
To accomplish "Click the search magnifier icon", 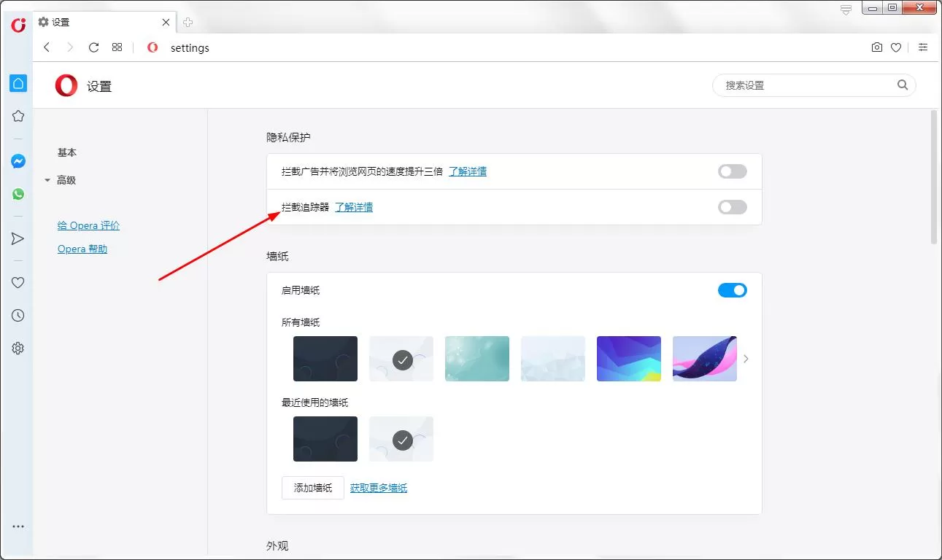I will (x=903, y=85).
